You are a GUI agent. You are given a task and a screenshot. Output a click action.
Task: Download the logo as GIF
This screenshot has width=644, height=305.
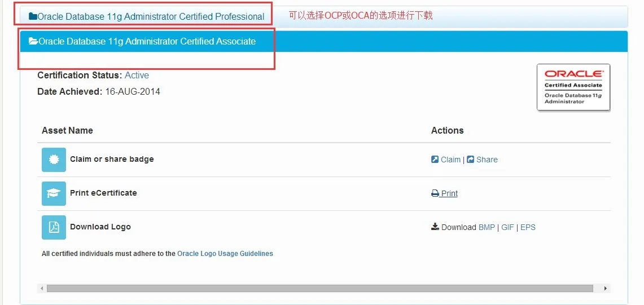coord(507,227)
